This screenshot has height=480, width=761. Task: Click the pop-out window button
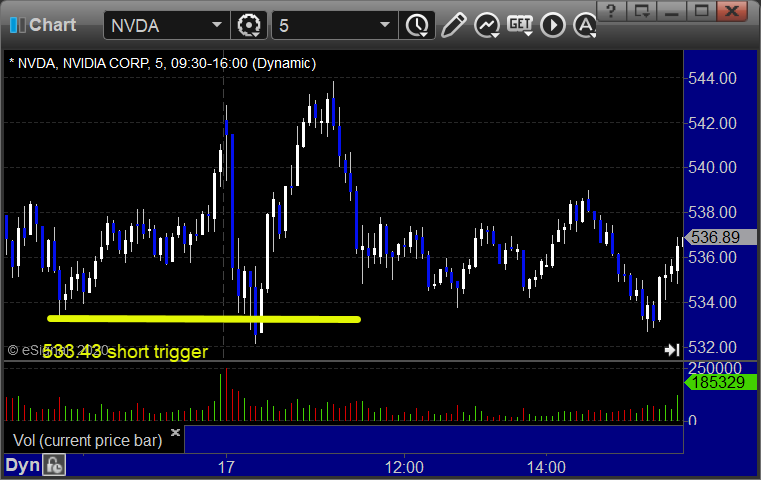pyautogui.click(x=642, y=11)
